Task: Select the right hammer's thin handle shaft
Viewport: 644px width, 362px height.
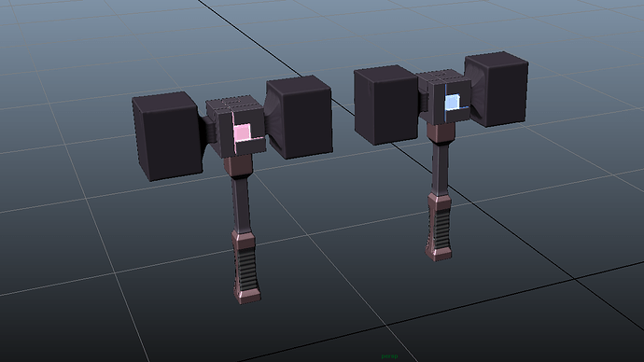Action: coord(440,169)
